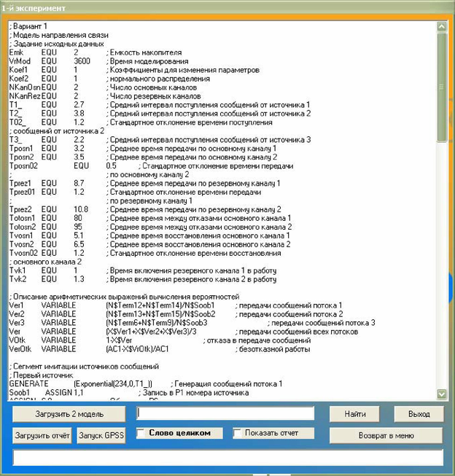Click the 'Tposn02' variable name
Viewport: 455px width, 476px height.
click(23, 166)
